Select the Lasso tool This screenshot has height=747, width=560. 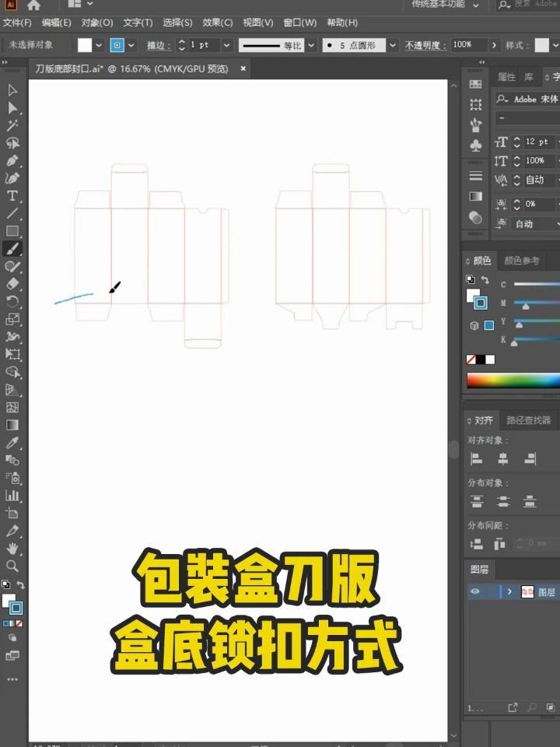[12, 143]
